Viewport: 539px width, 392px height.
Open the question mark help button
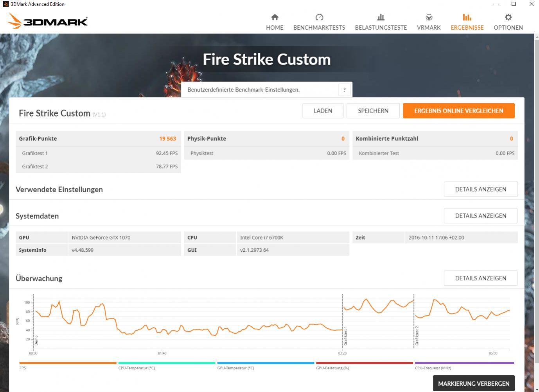click(344, 89)
